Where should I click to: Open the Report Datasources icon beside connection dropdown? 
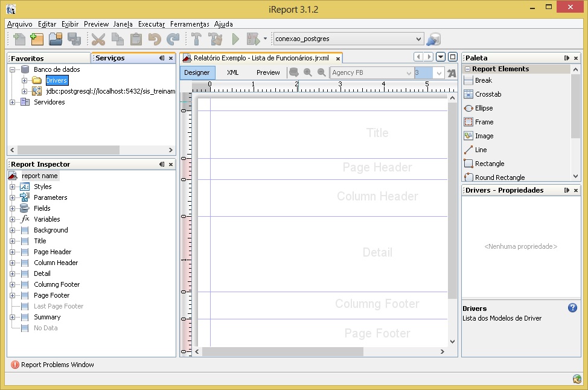pos(433,39)
